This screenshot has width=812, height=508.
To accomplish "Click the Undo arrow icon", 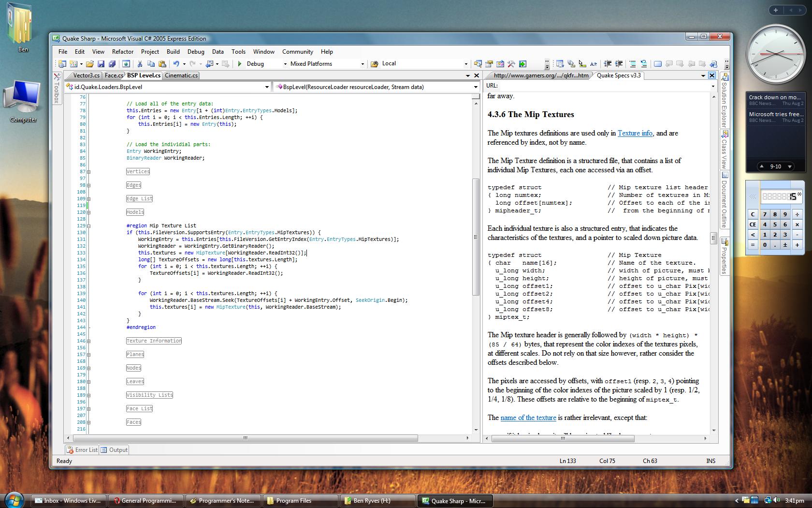I will [176, 64].
